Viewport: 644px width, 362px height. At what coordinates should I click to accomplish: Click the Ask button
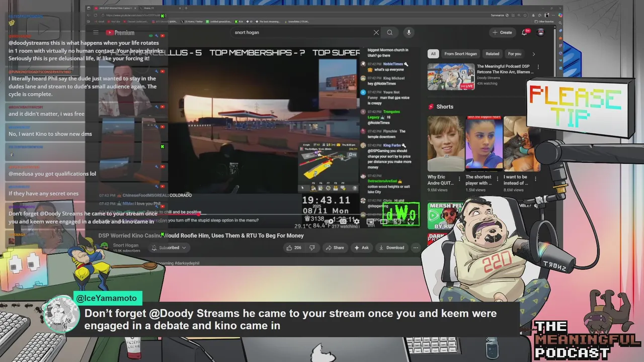362,247
